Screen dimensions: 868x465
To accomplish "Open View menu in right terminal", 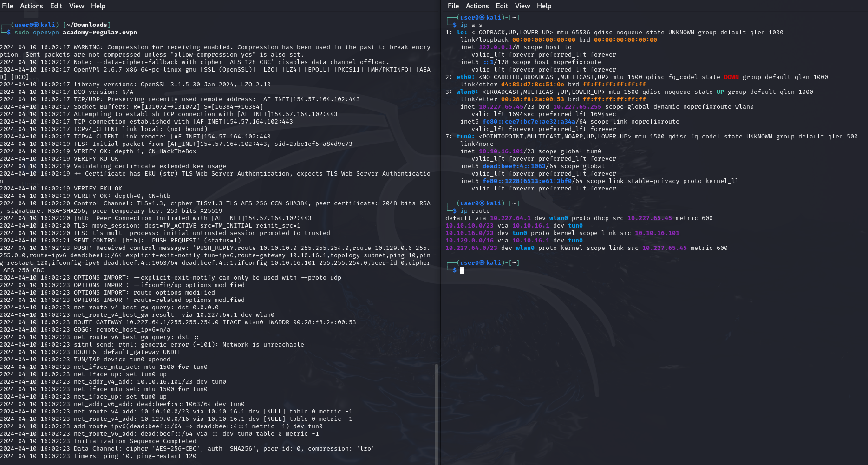I will tap(522, 6).
